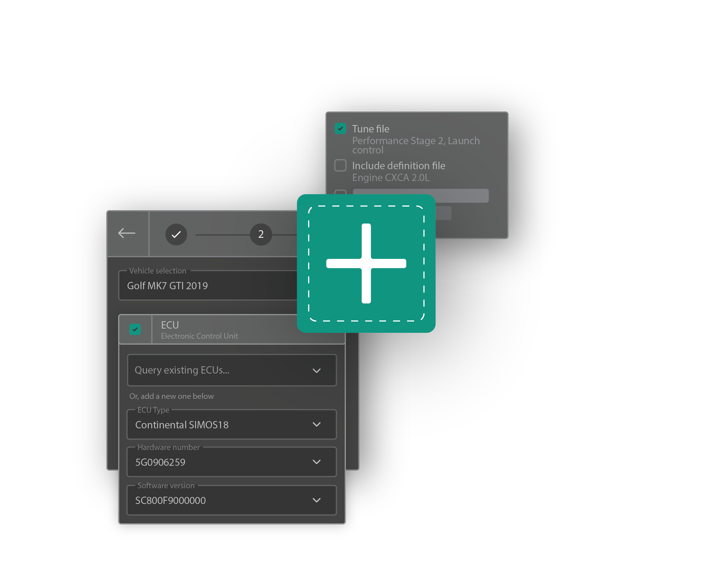Click Continental SIMOS18 value text
The image size is (704, 588).
click(182, 425)
